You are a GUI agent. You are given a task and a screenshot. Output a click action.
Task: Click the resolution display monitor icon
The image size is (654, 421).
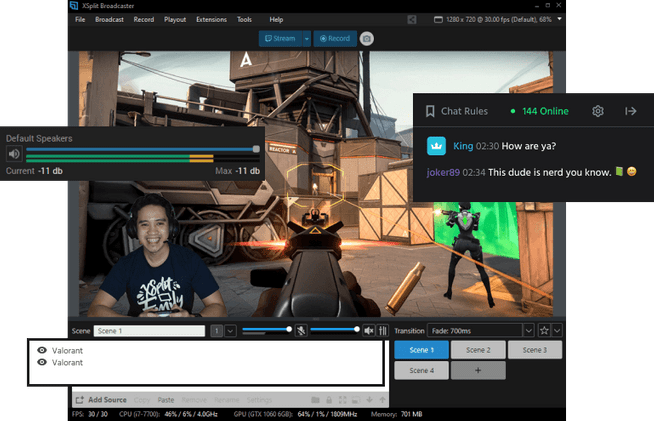438,20
